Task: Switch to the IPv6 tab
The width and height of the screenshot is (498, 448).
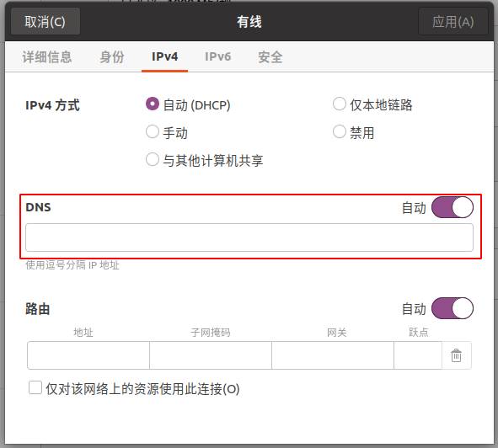Action: click(x=218, y=56)
